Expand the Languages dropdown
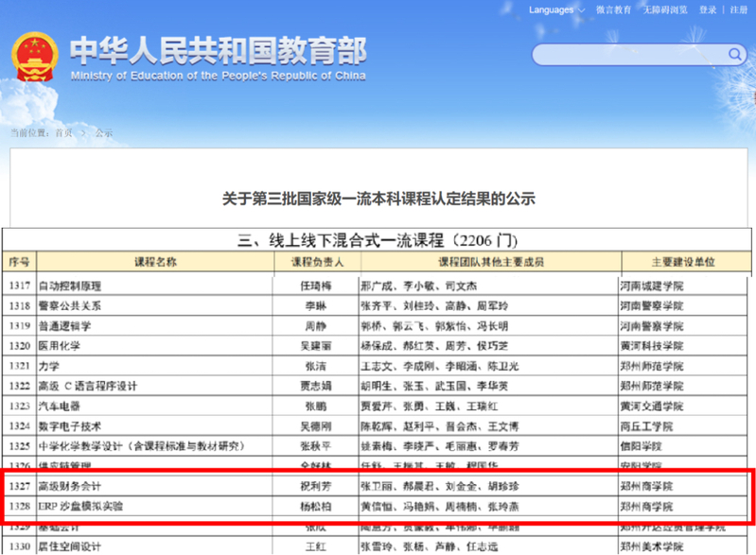 556,10
